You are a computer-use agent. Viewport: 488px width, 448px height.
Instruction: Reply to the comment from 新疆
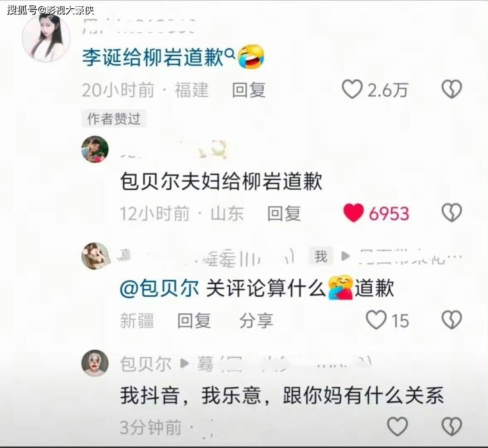pyautogui.click(x=194, y=321)
